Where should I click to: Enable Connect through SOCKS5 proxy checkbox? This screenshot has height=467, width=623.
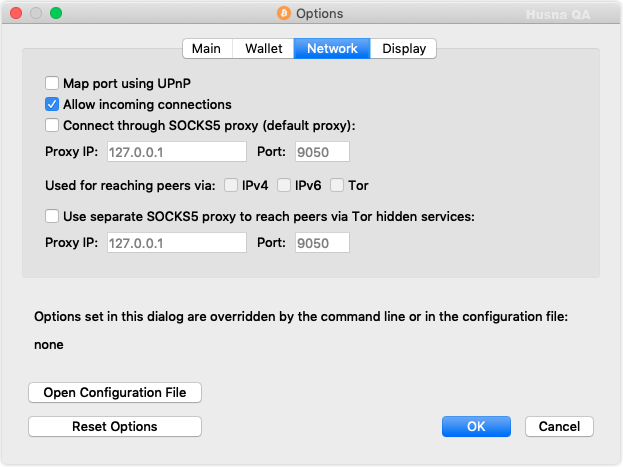pos(52,126)
